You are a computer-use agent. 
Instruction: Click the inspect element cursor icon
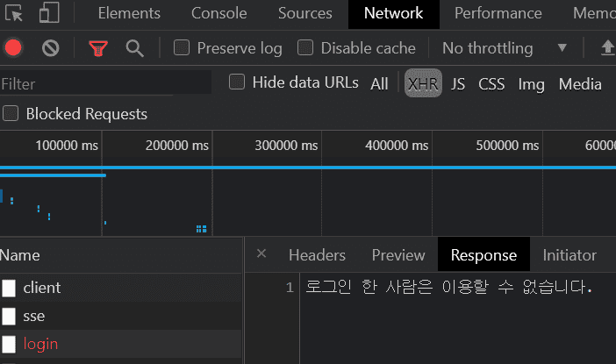(13, 13)
